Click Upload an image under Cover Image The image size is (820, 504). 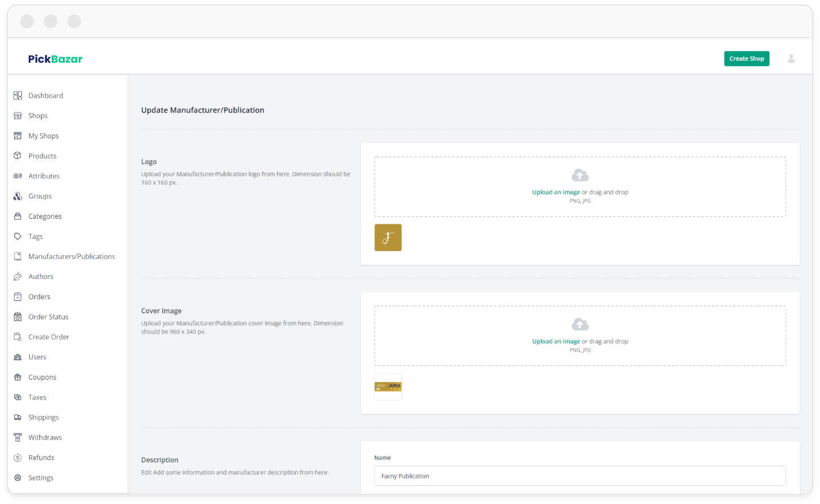coord(556,341)
